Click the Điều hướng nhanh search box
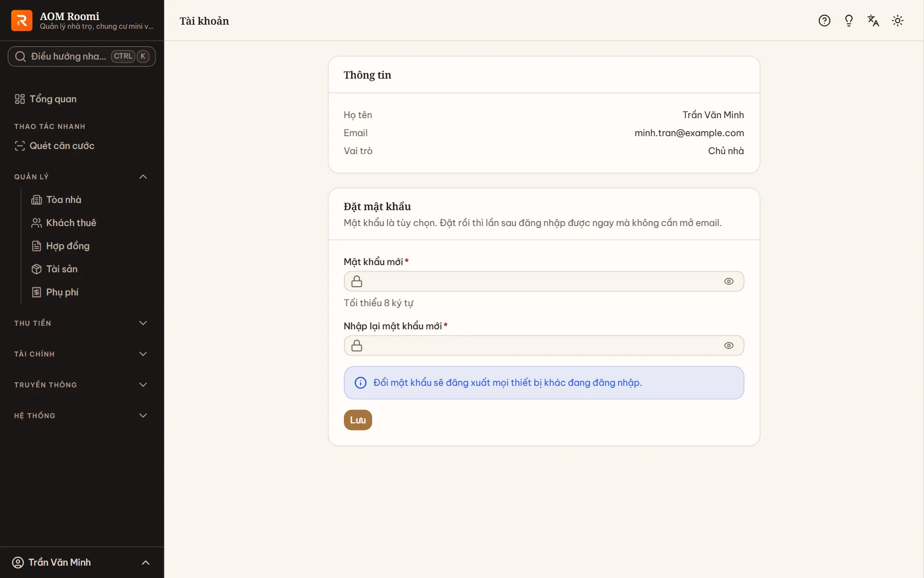 tap(82, 57)
